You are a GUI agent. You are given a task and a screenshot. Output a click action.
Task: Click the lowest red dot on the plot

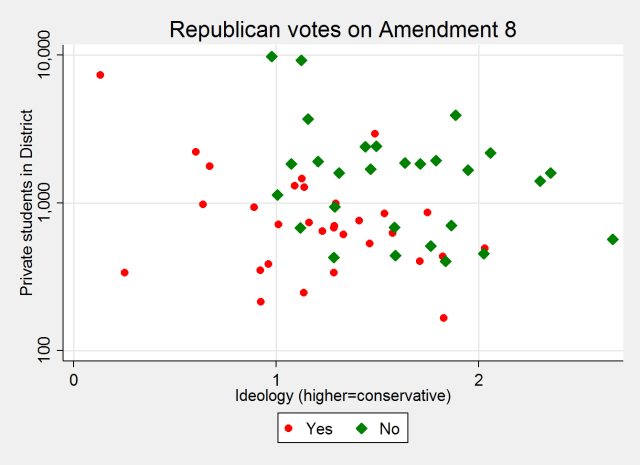tap(444, 318)
